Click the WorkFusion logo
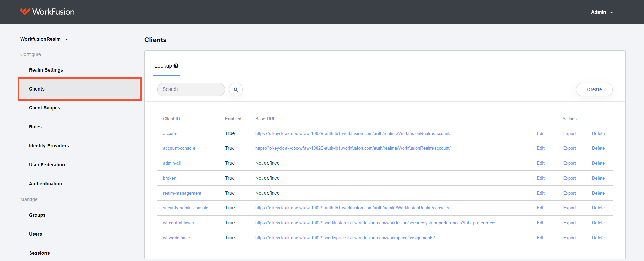This screenshot has height=261, width=644. click(x=47, y=12)
